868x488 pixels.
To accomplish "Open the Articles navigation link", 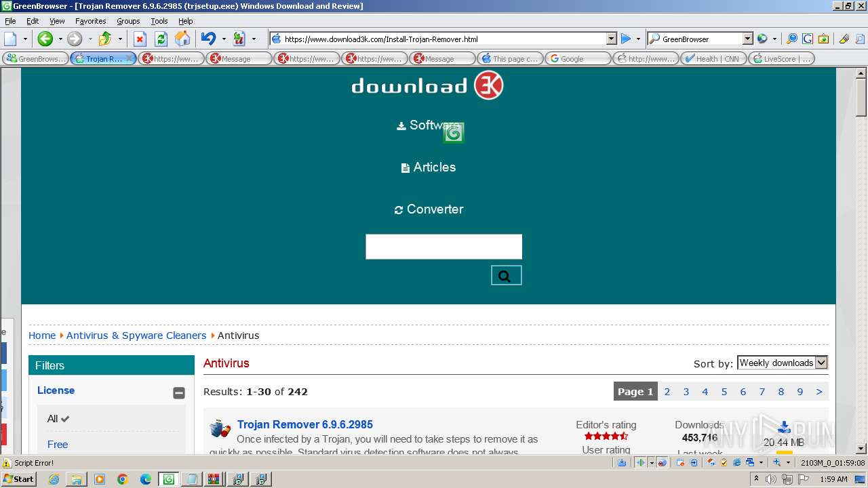I will [429, 167].
